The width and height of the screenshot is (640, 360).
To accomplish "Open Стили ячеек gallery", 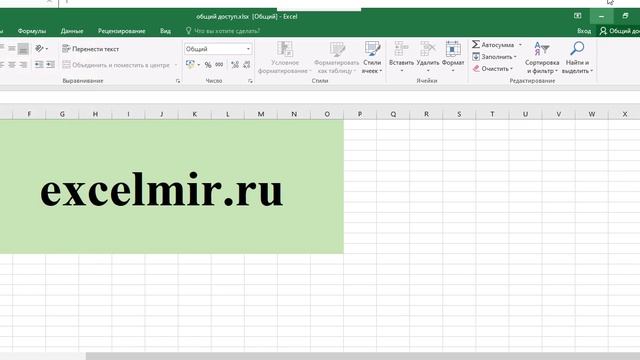I will coord(372,58).
